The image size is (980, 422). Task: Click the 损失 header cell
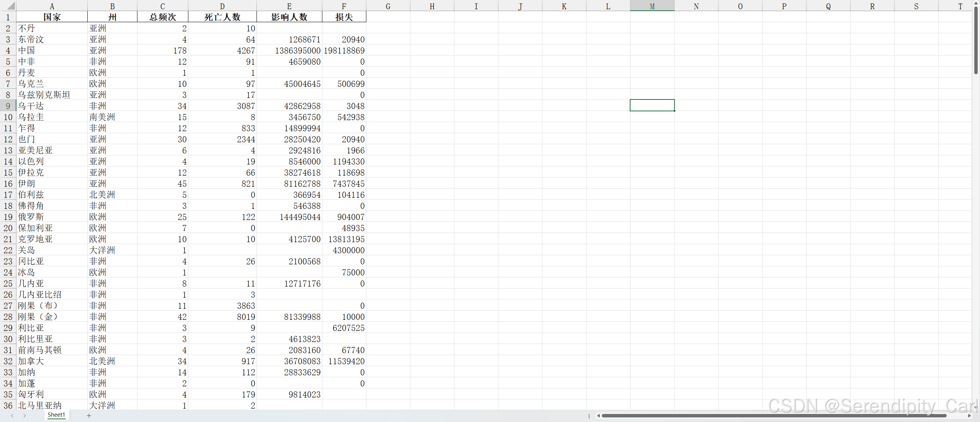(x=344, y=17)
